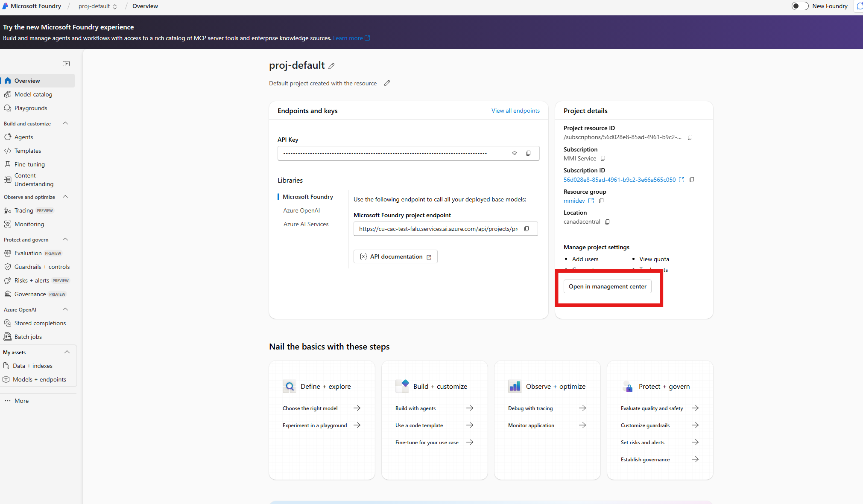This screenshot has width=863, height=504.
Task: Open Overview in the sidebar
Action: click(38, 81)
